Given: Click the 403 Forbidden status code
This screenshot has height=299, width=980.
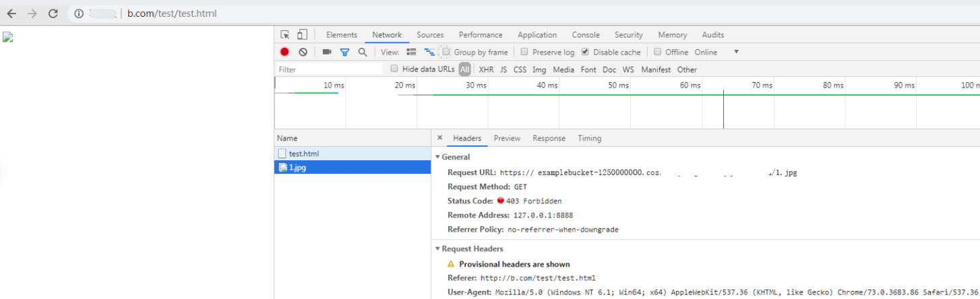Looking at the screenshot, I should pyautogui.click(x=534, y=201).
